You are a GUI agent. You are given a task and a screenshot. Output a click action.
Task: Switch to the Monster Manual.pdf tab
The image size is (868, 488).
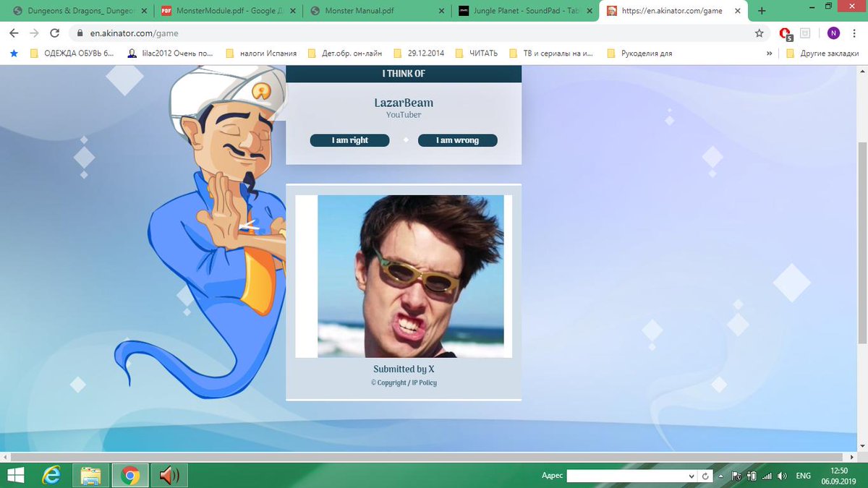375,11
